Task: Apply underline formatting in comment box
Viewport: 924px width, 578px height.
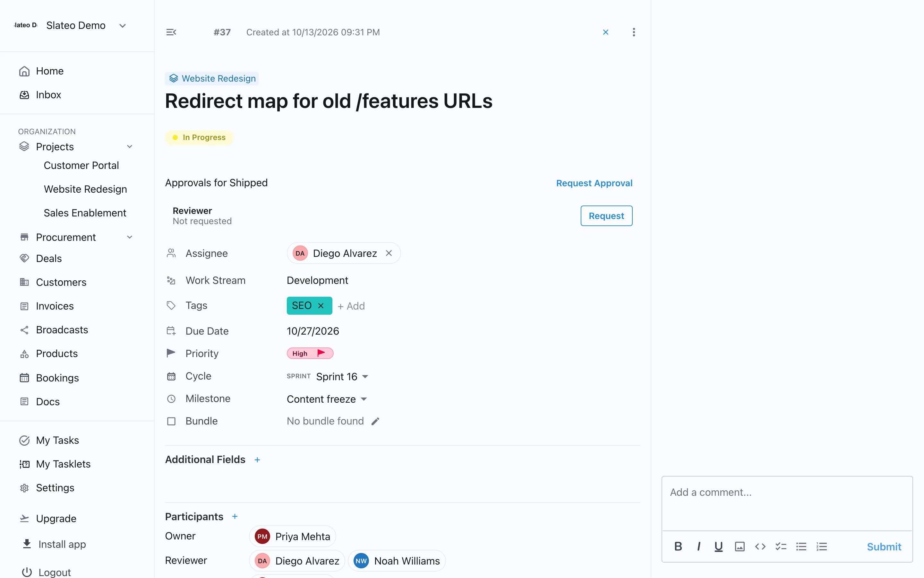Action: [x=719, y=546]
